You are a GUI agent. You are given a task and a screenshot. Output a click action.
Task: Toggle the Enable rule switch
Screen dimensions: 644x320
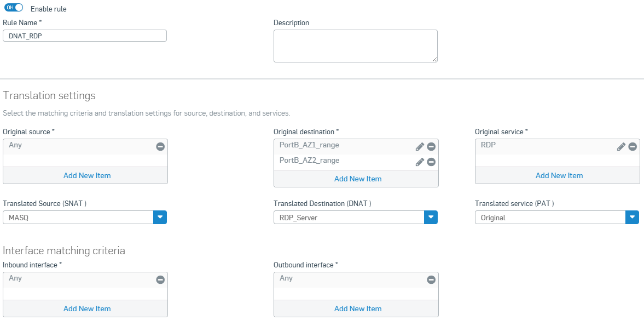pos(14,8)
